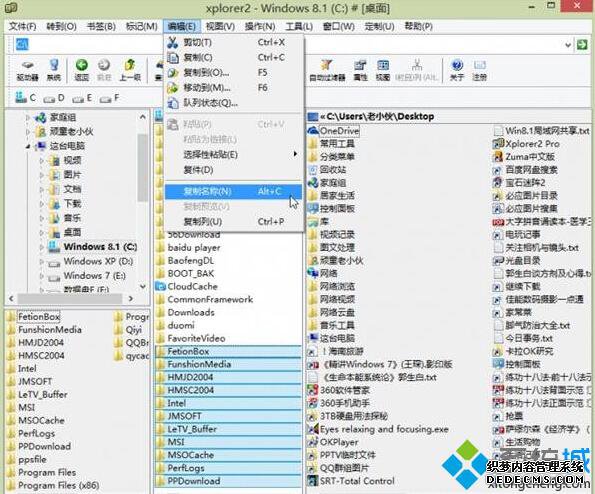This screenshot has width=595, height=494.
Task: Click the icon beside 复制到(O)... entry
Action: 173,72
